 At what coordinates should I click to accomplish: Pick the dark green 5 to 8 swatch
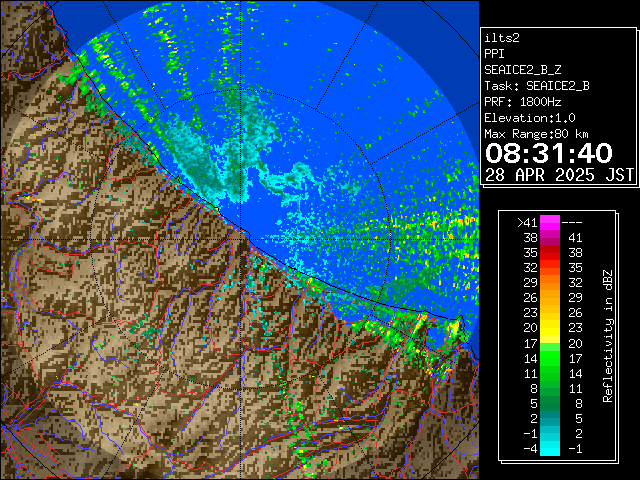550,403
